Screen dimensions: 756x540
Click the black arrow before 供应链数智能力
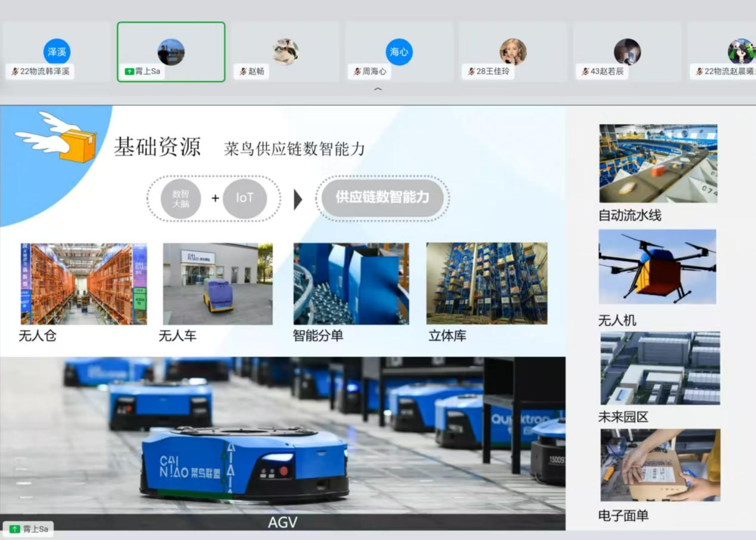(x=298, y=199)
